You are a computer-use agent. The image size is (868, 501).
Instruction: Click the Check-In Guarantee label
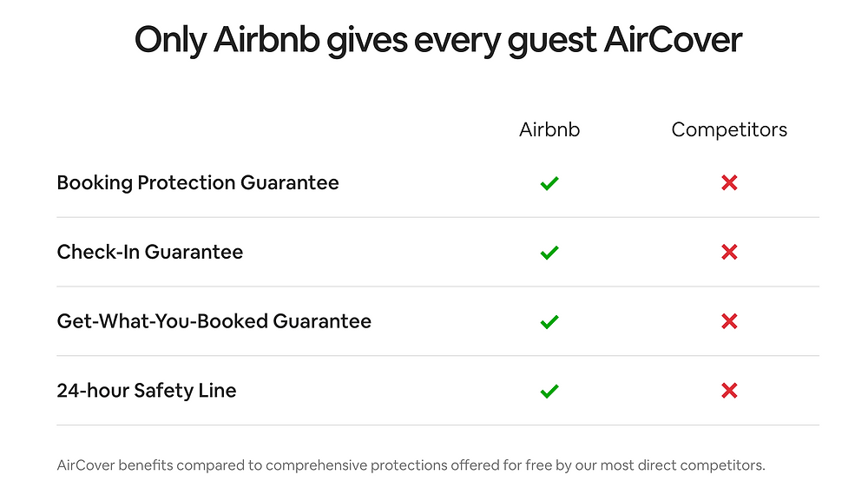pos(150,252)
